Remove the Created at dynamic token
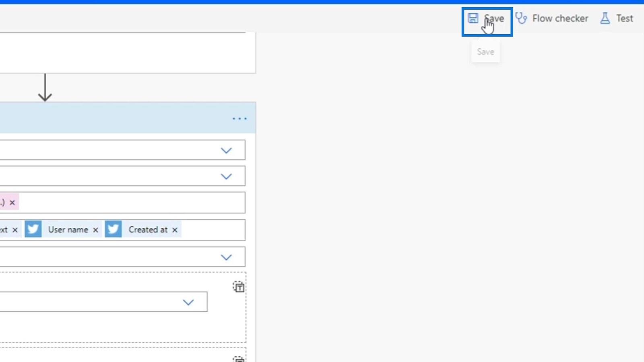 pos(175,230)
